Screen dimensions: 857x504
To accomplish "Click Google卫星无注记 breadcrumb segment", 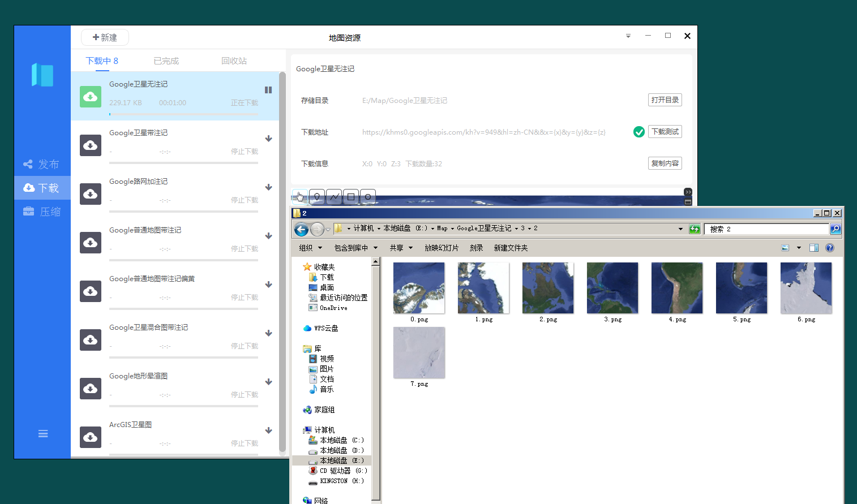I will 484,229.
